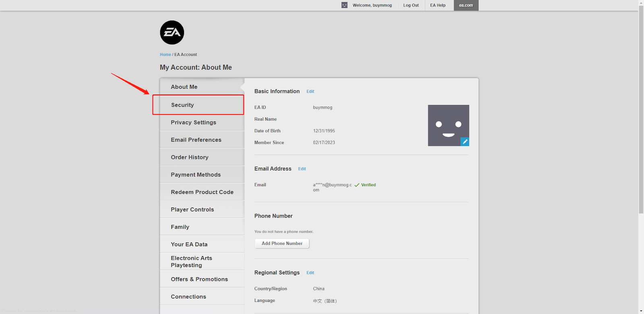
Task: Click the Verified status label
Action: click(365, 185)
